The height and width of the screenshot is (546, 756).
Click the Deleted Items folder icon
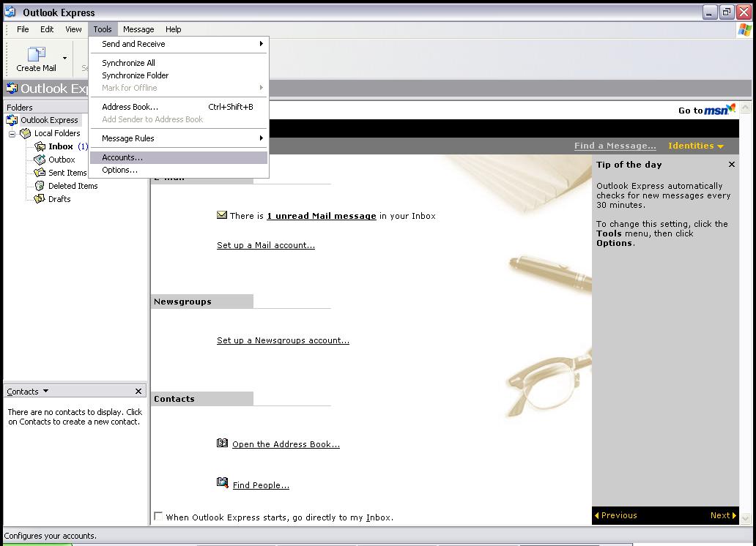[x=40, y=185]
